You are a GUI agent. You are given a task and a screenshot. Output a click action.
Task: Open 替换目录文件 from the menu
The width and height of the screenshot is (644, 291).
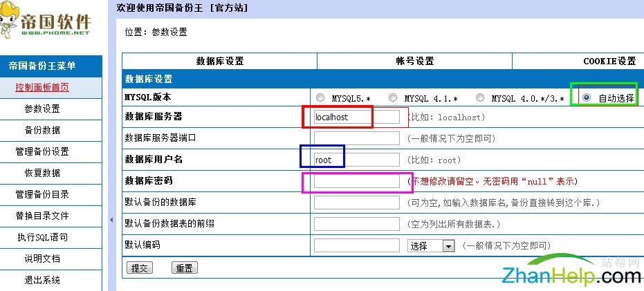[x=42, y=216]
